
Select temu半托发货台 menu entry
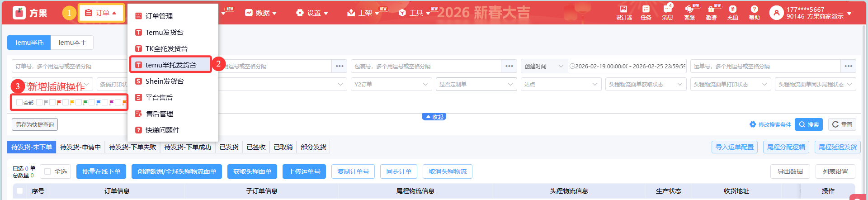click(x=171, y=65)
